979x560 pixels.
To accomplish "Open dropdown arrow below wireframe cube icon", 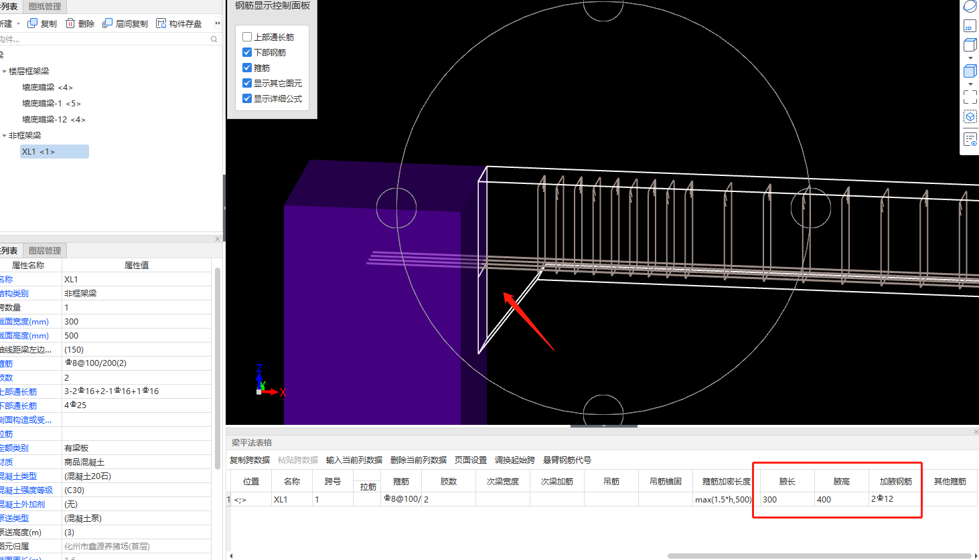I will (970, 58).
